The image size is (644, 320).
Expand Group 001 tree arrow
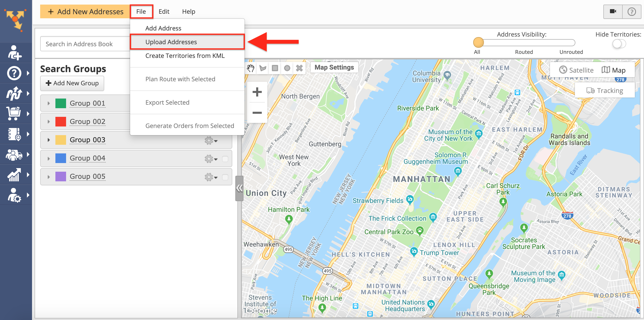[49, 103]
